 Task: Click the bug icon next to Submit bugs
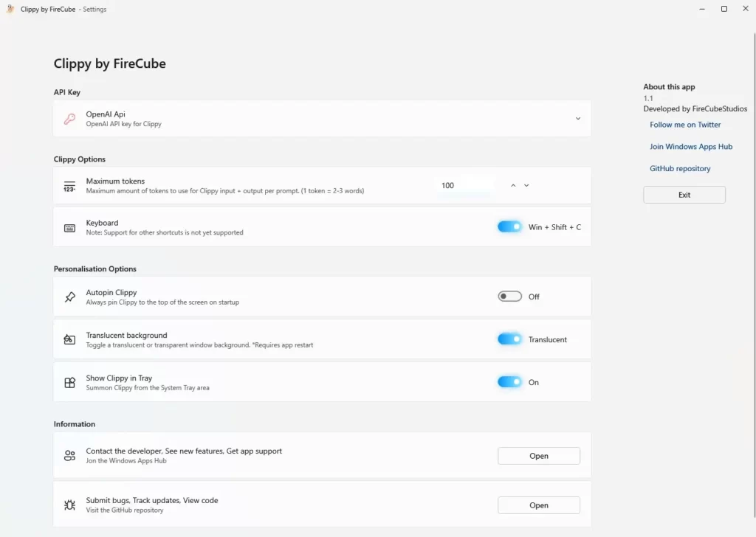click(x=69, y=505)
